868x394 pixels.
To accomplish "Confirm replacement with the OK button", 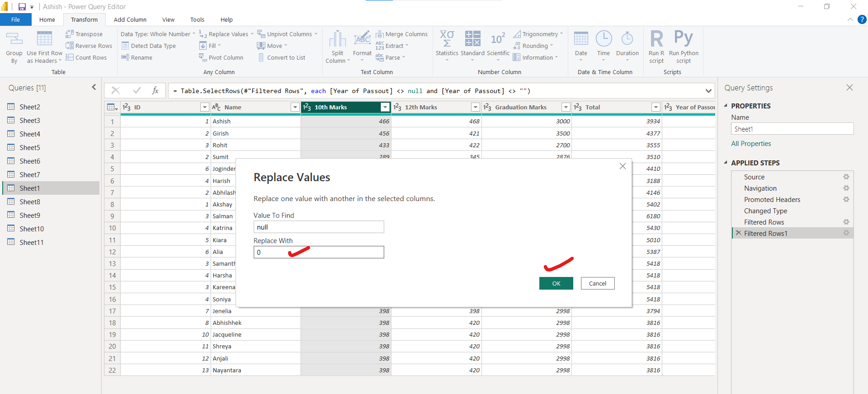I will tap(556, 283).
